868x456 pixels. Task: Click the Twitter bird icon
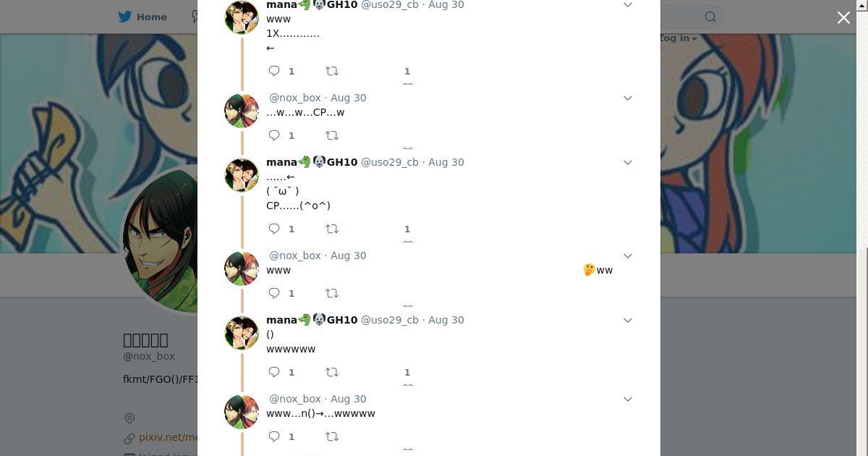tap(125, 17)
